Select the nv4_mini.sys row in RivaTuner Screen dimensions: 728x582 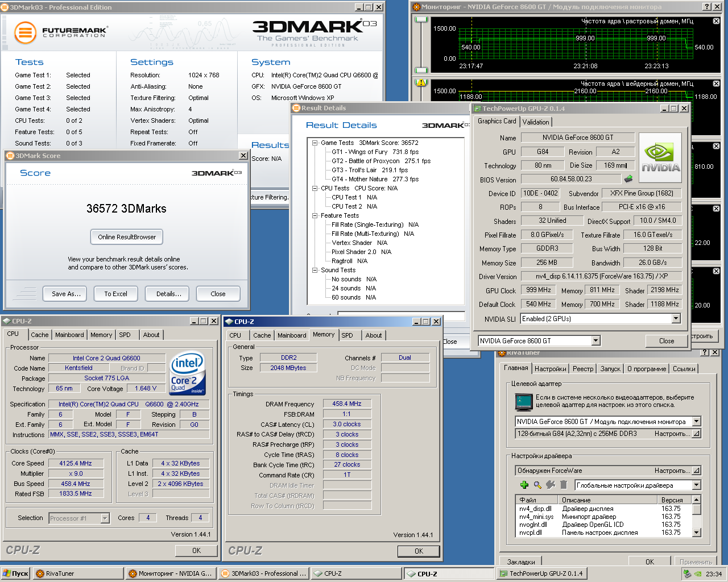click(603, 517)
